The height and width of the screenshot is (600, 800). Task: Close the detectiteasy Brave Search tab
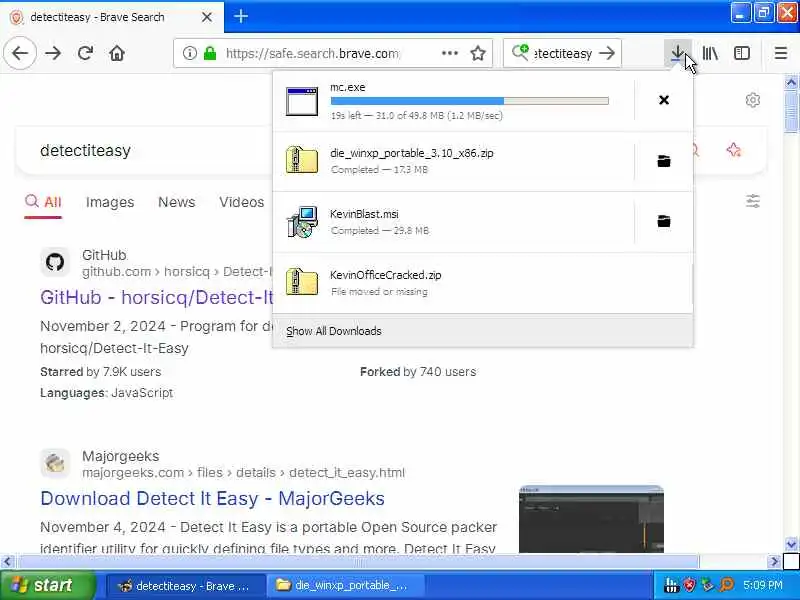207,17
